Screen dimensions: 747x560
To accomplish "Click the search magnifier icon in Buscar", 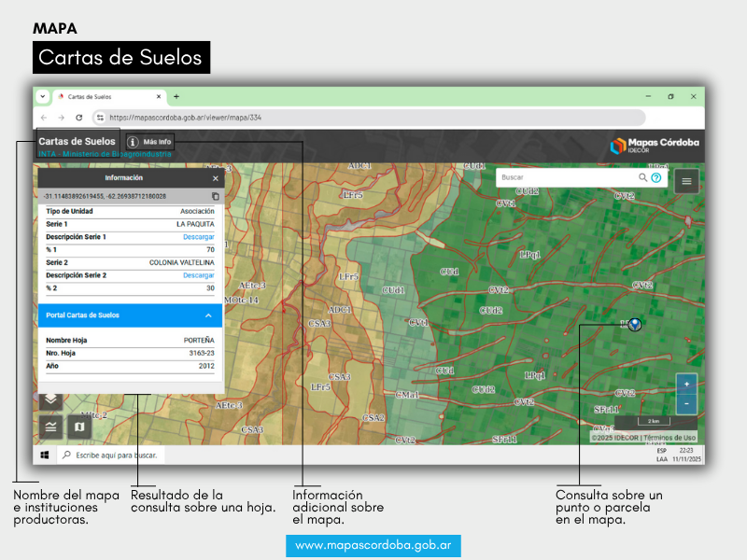I will (x=642, y=177).
